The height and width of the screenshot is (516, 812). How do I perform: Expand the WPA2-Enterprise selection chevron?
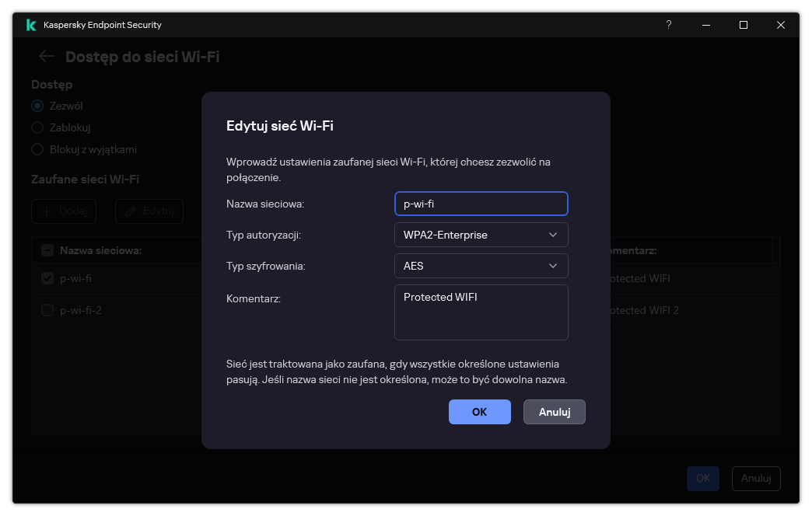552,235
